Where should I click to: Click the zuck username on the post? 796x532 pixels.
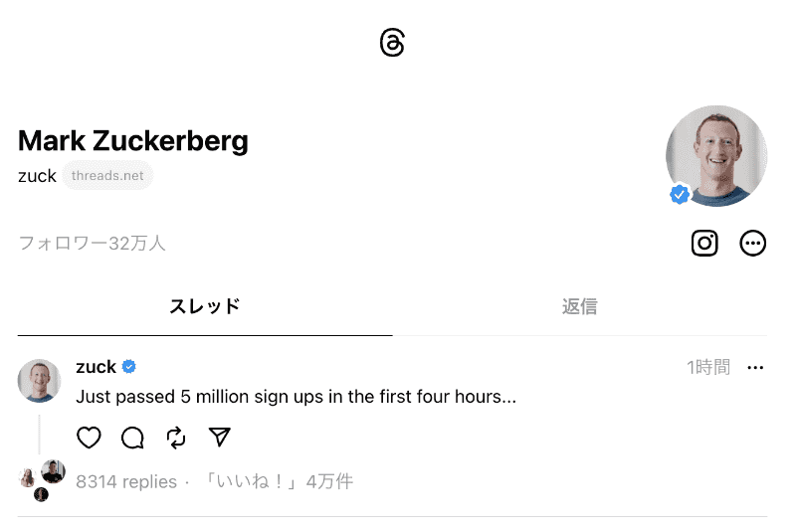(96, 367)
